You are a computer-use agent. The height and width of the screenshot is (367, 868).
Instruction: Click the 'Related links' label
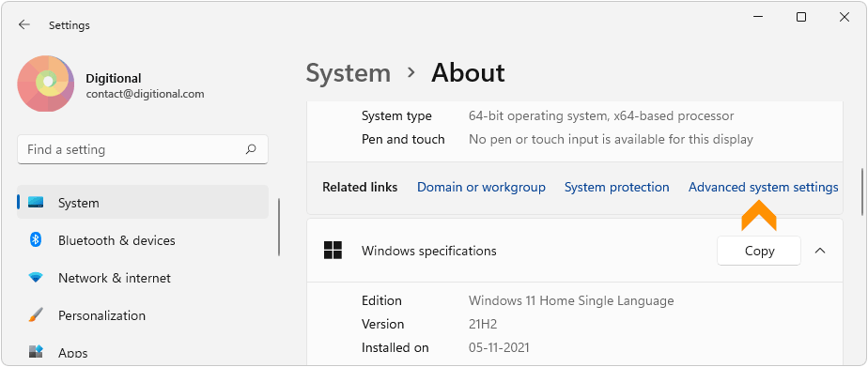360,188
